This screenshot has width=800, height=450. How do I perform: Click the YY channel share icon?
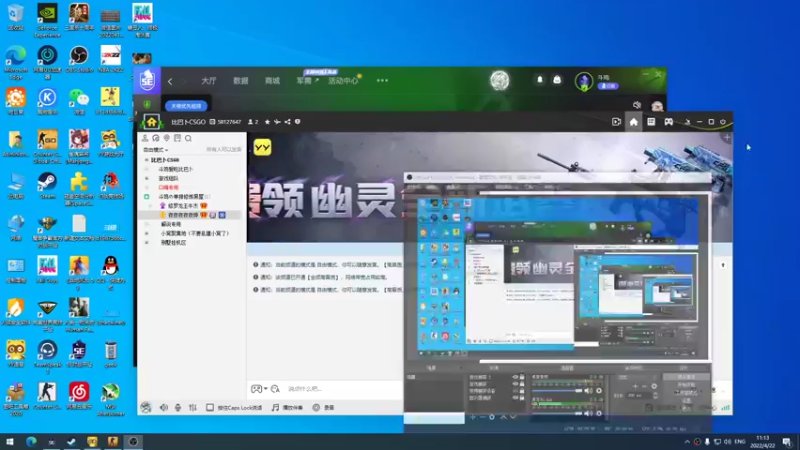tap(287, 122)
